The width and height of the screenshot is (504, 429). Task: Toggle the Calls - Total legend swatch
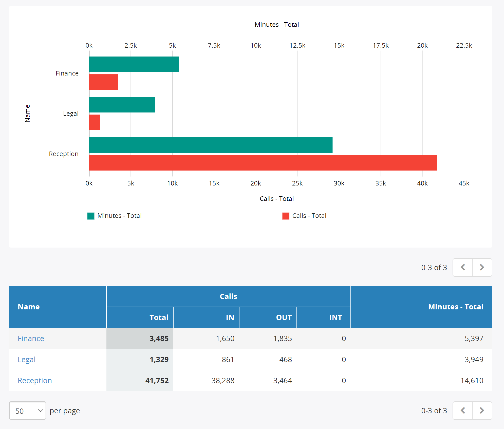[286, 216]
